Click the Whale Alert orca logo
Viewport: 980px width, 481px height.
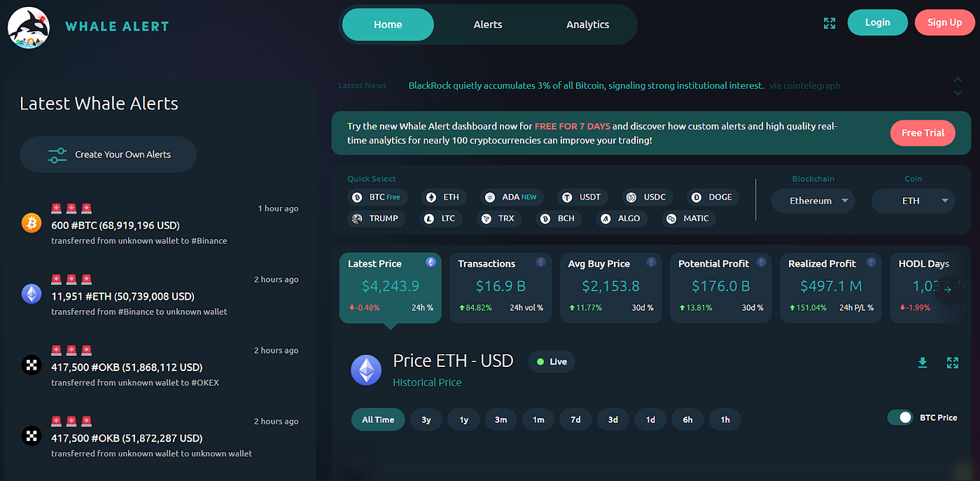click(28, 28)
